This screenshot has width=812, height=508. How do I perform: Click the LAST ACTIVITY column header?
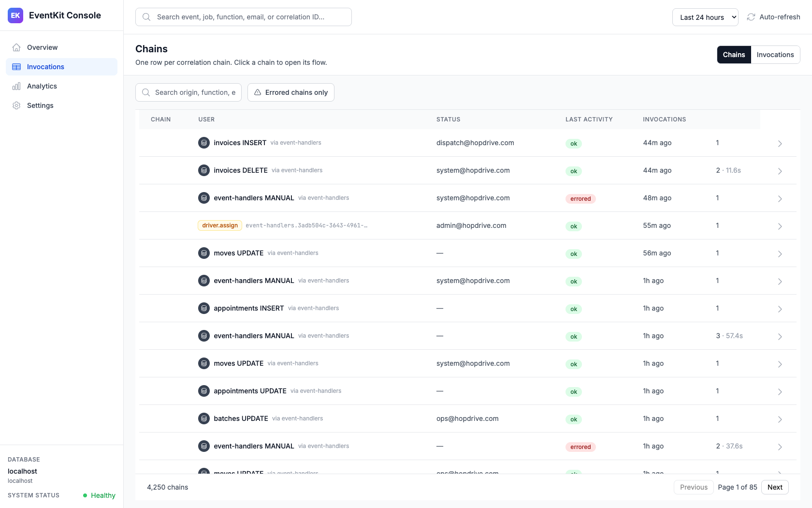pos(589,120)
